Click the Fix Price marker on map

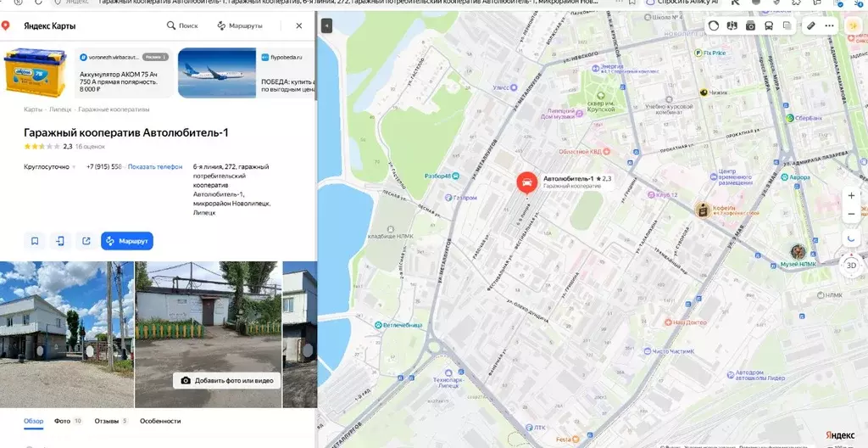(x=698, y=53)
